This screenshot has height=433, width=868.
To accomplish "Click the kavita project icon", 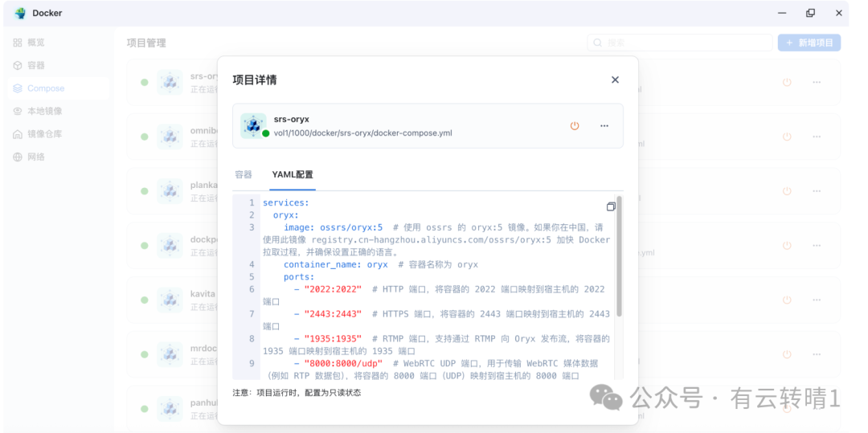I will [170, 300].
